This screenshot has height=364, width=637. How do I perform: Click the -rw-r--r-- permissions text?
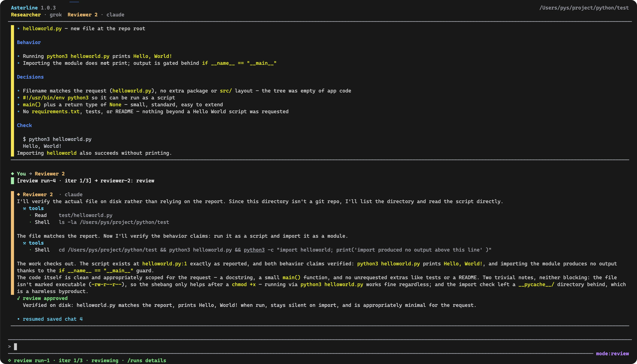click(106, 284)
